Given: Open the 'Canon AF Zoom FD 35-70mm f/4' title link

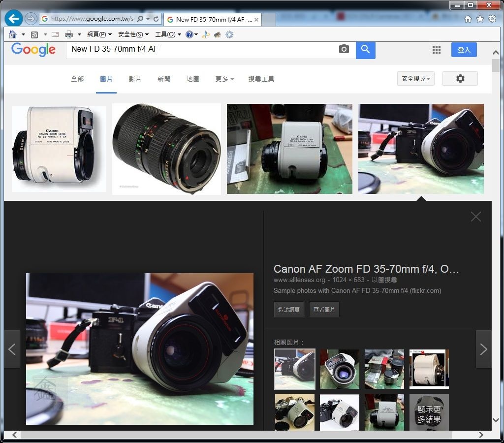Looking at the screenshot, I should coord(366,269).
